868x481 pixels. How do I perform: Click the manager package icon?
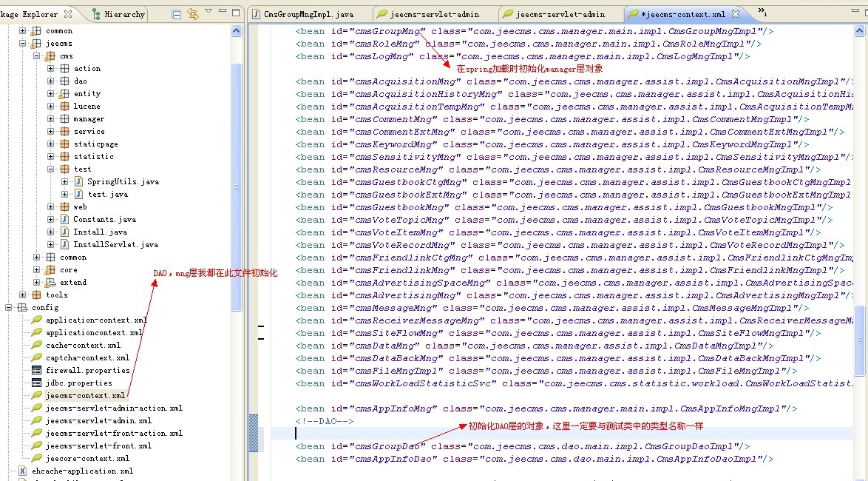tap(65, 118)
